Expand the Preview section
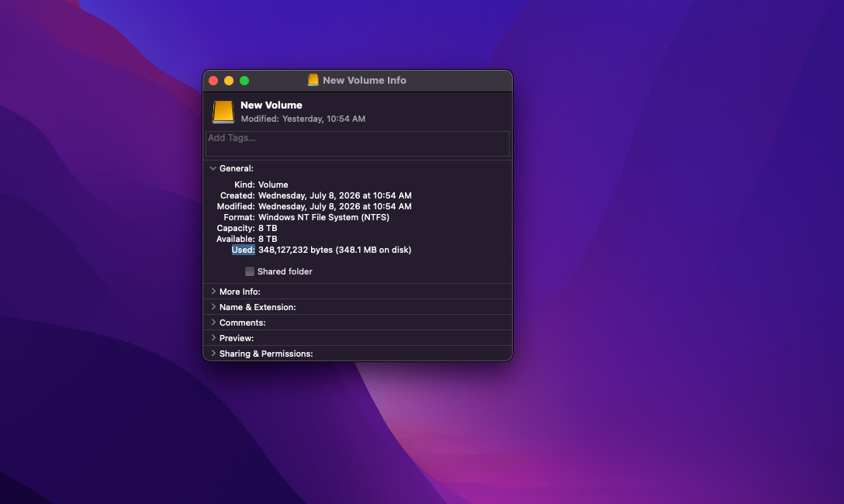Image resolution: width=844 pixels, height=504 pixels. pyautogui.click(x=213, y=338)
